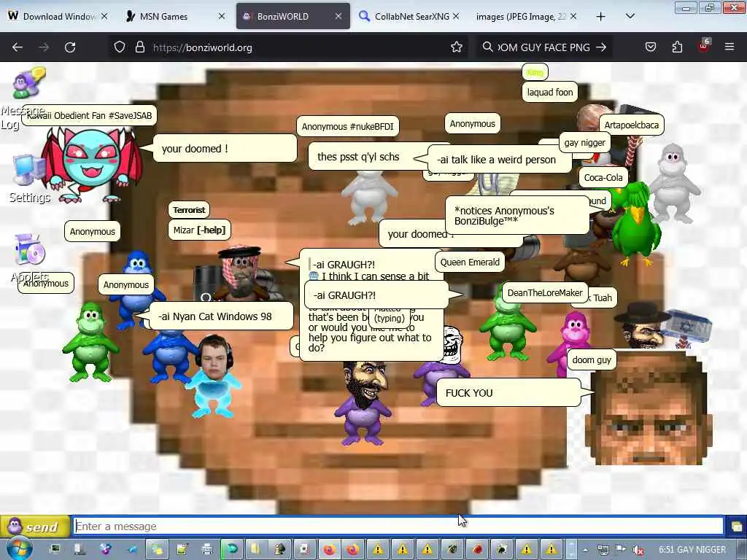
Task: Show site info via padlock icon
Action: coord(139,47)
